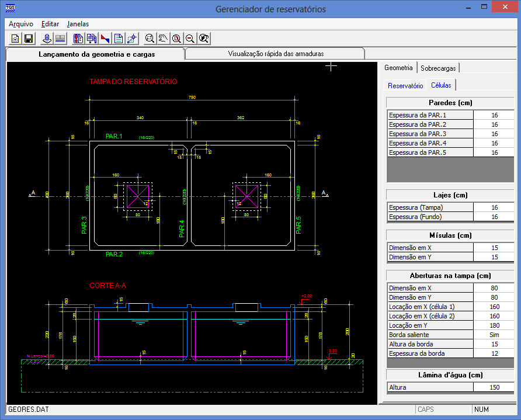Click the CAPS status bar indicator
Screen dimensions: 521x420
426,409
